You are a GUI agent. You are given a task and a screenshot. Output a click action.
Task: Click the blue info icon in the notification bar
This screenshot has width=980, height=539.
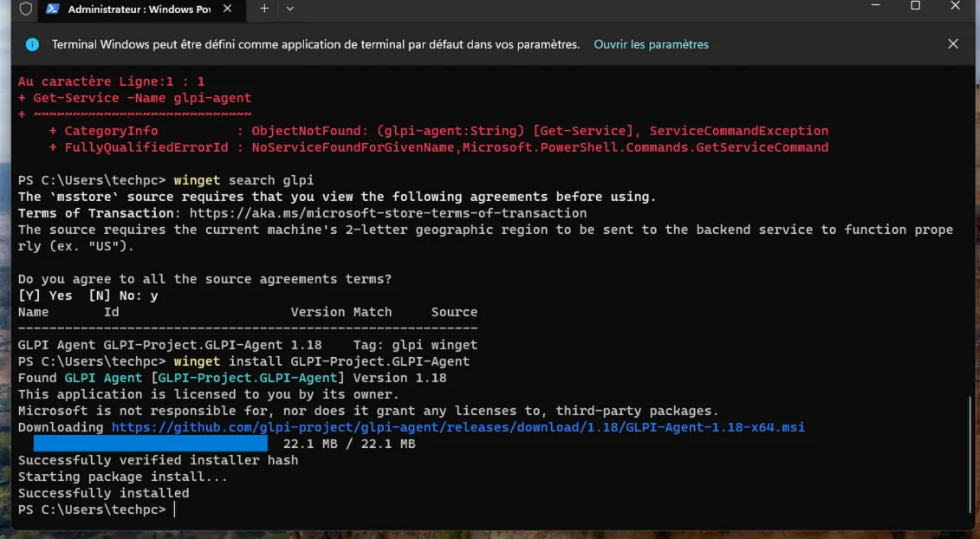tap(32, 44)
